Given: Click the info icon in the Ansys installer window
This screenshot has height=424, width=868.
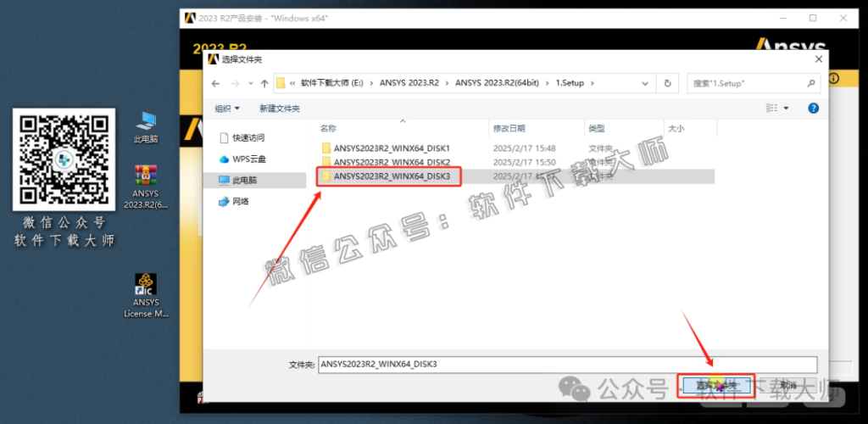Looking at the screenshot, I should (834, 79).
